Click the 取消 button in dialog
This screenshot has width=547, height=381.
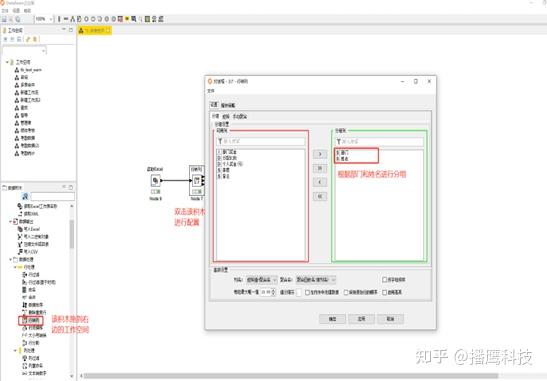click(x=390, y=319)
